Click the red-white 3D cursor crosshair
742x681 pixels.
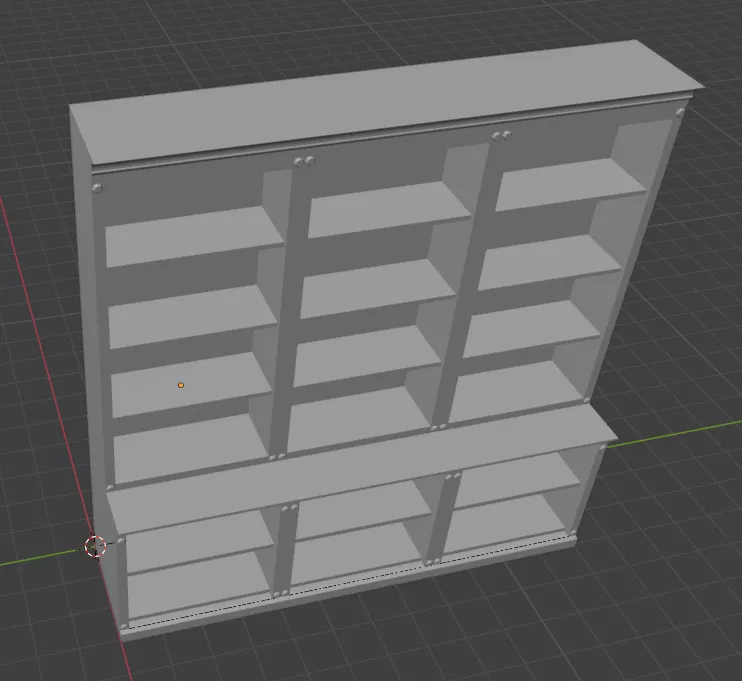[x=96, y=546]
